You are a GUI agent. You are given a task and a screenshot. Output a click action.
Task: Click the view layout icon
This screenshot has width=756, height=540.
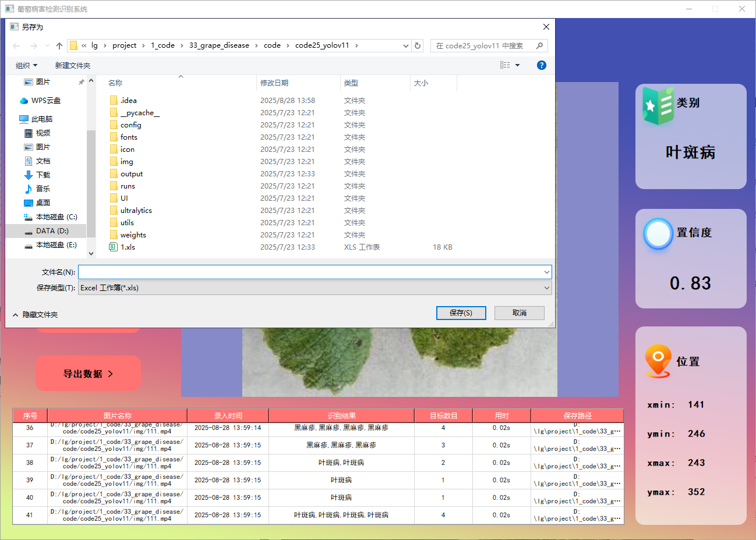[505, 65]
